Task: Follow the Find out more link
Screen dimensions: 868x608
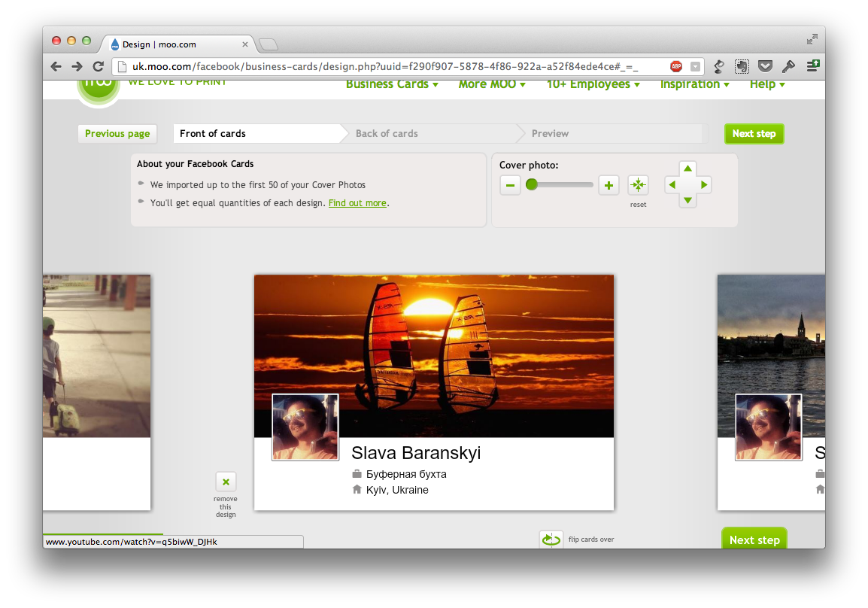Action: [x=357, y=203]
